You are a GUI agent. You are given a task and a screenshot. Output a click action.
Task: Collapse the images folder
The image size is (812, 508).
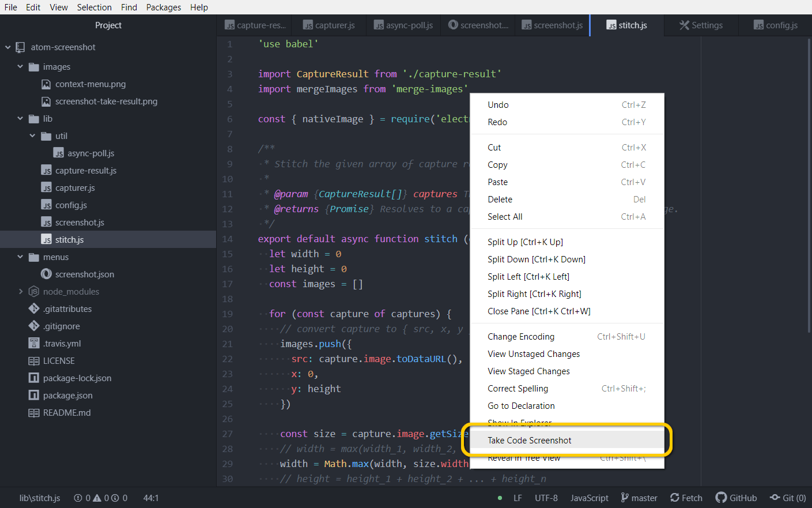point(20,67)
